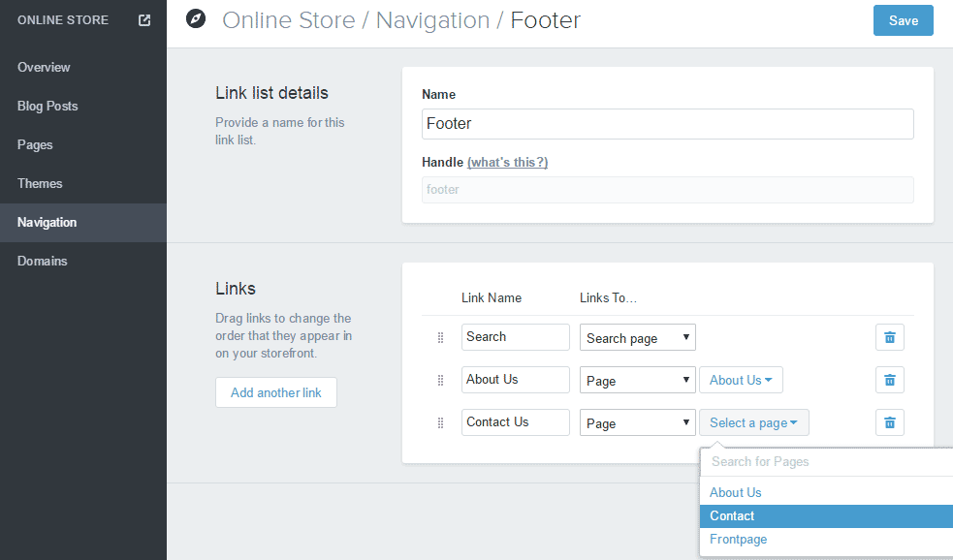The width and height of the screenshot is (953, 560).
Task: Click Add another link button
Action: [276, 392]
